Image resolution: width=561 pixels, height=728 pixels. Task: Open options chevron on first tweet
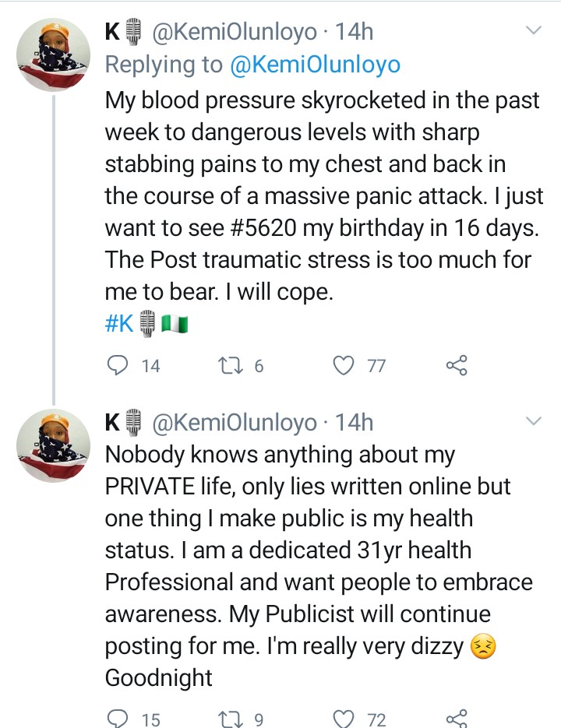pos(534,31)
